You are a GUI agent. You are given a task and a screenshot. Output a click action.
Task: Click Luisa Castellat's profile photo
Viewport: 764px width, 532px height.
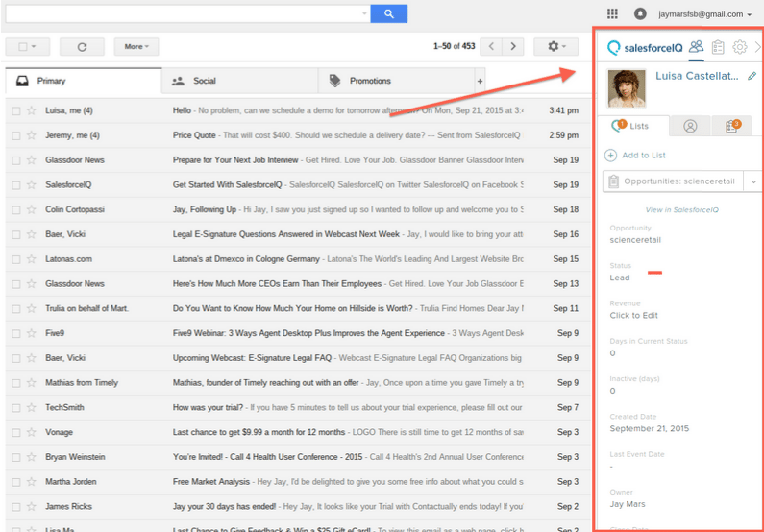tap(627, 88)
